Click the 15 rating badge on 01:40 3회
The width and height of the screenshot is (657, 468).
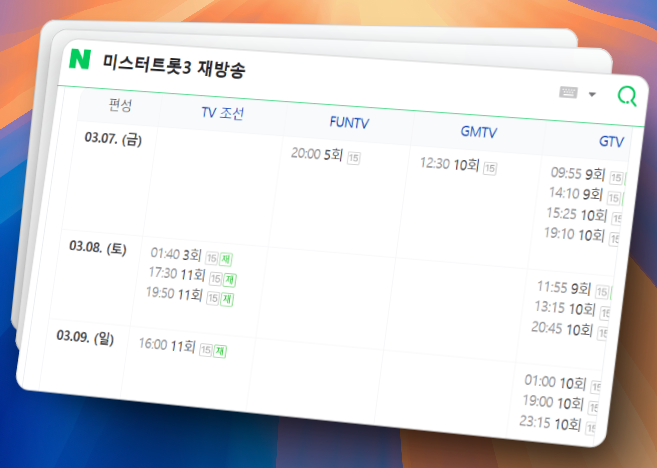[x=212, y=258]
